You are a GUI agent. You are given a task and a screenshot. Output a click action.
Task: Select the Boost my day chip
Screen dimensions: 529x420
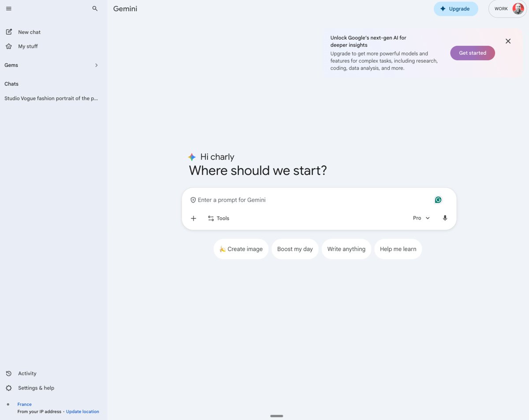295,249
